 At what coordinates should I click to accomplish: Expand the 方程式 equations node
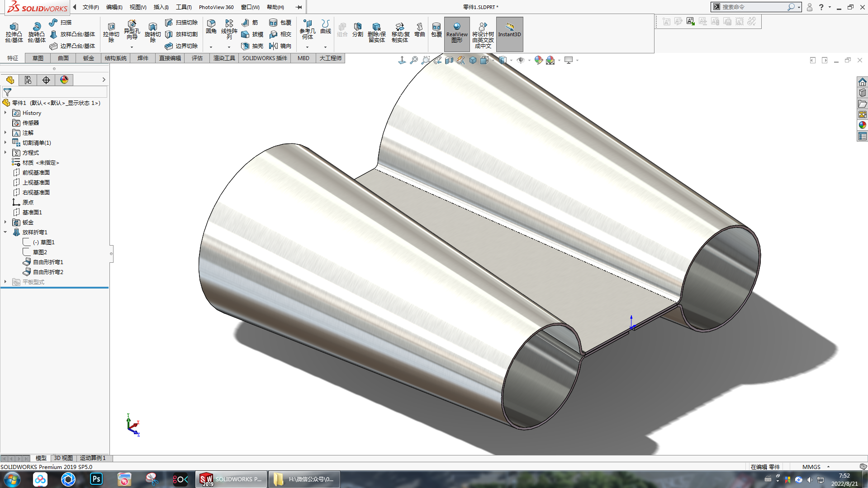tap(5, 153)
